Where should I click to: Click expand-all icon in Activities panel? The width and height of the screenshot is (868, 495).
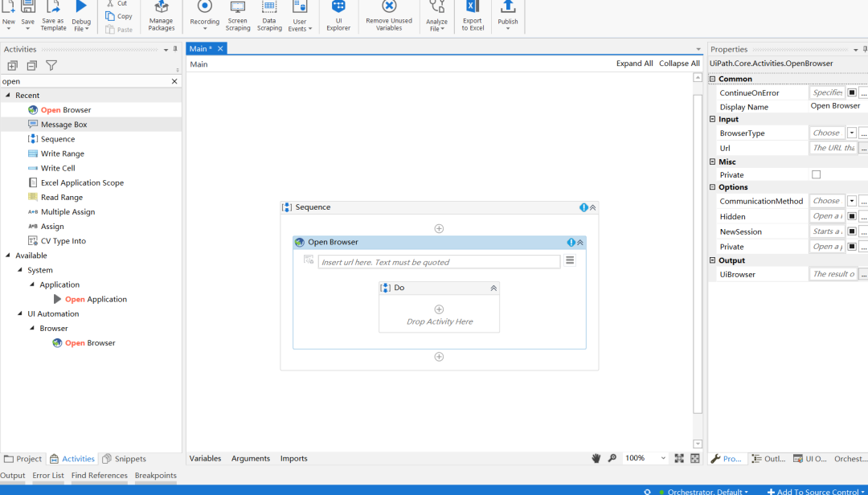point(12,65)
